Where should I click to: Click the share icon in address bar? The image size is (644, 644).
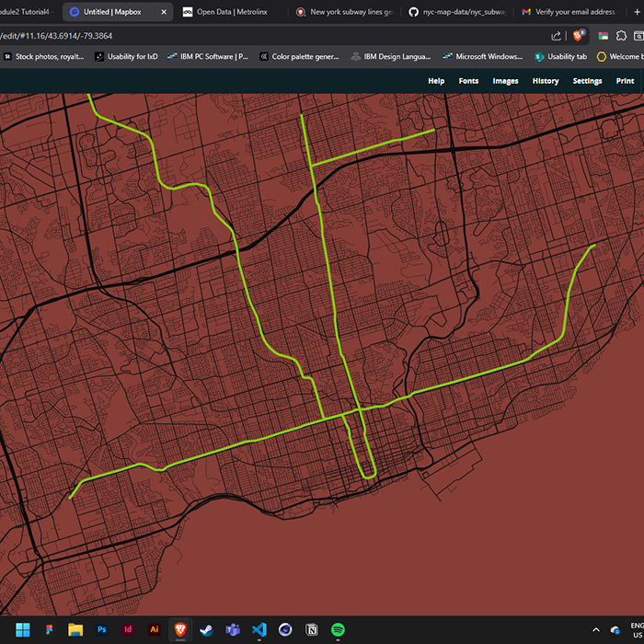click(557, 36)
